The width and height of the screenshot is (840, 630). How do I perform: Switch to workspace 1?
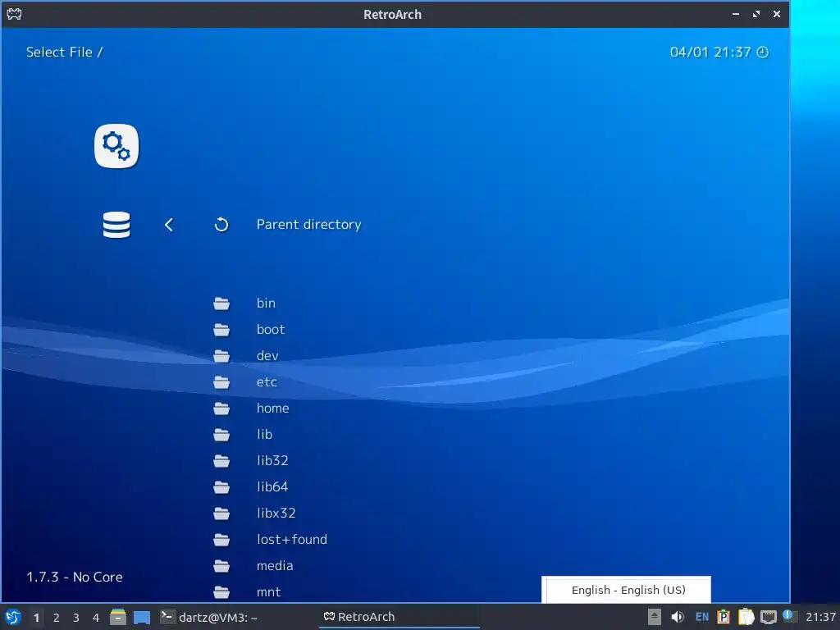pyautogui.click(x=36, y=618)
